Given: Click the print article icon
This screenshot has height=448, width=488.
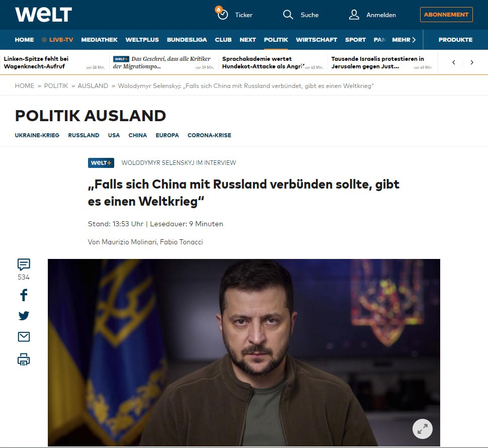Looking at the screenshot, I should click(24, 359).
